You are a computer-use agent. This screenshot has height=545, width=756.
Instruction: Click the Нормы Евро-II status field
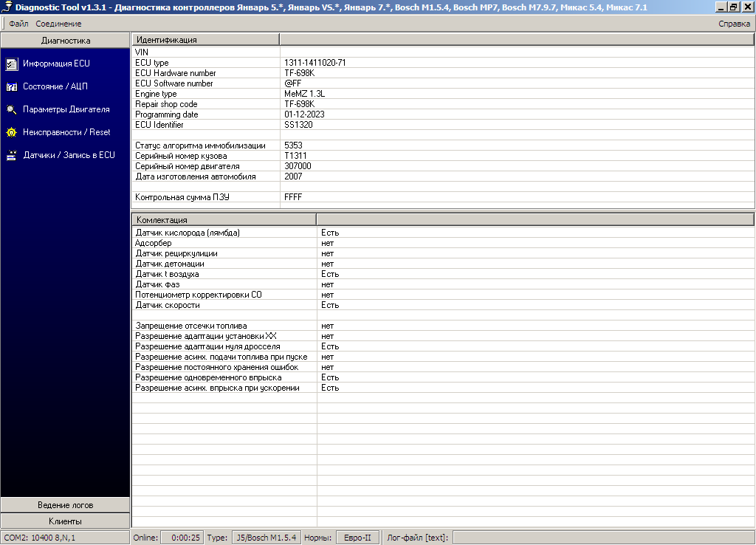(357, 538)
